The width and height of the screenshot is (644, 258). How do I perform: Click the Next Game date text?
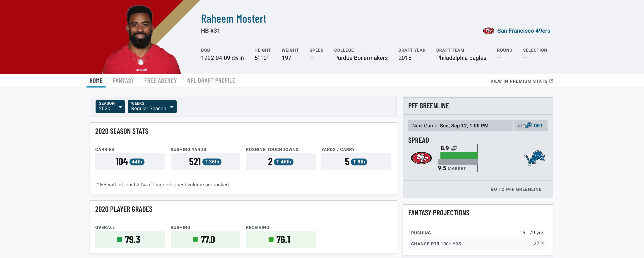tap(464, 126)
